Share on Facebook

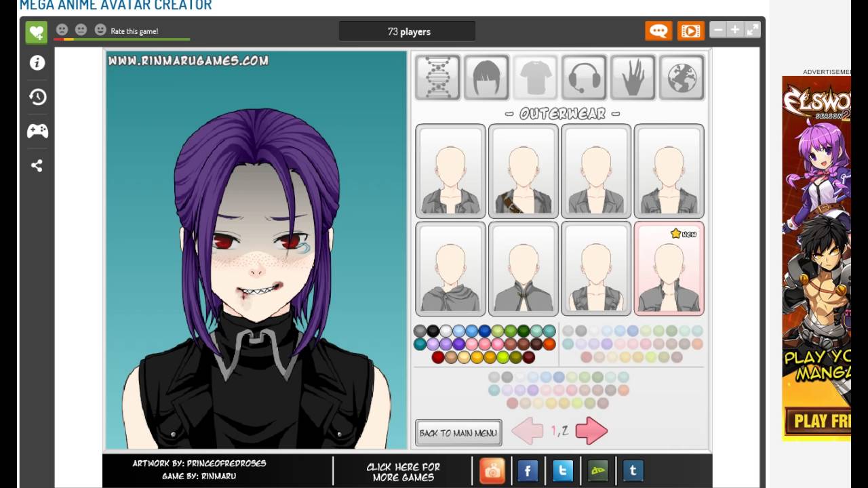528,470
